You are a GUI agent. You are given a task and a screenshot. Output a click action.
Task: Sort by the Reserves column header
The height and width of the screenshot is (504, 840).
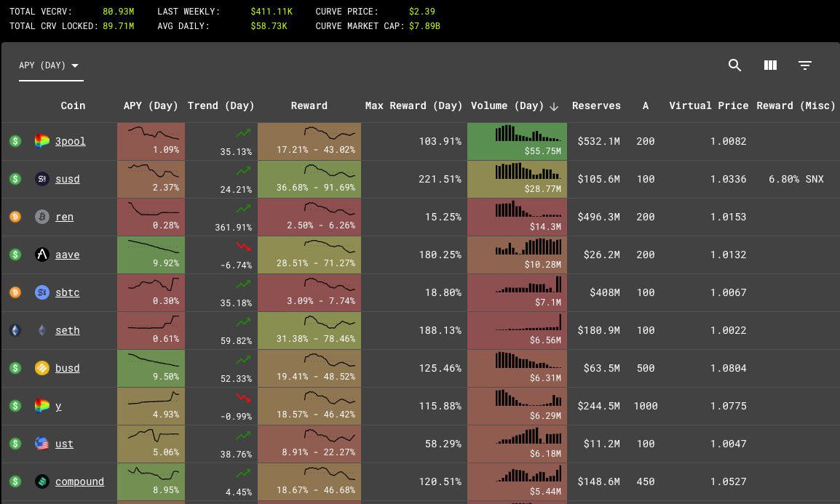(x=596, y=106)
